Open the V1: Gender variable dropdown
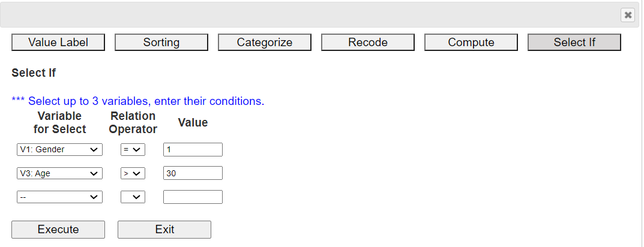Image resolution: width=644 pixels, height=247 pixels. point(59,150)
